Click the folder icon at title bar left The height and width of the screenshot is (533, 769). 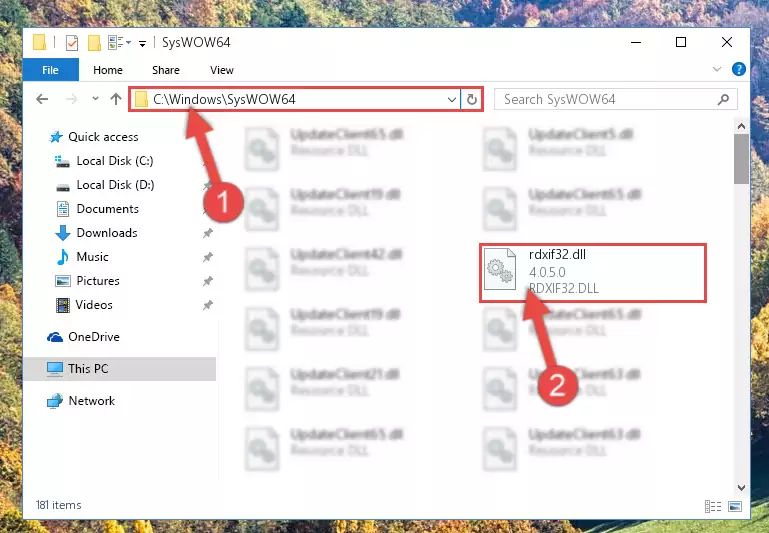pos(40,42)
